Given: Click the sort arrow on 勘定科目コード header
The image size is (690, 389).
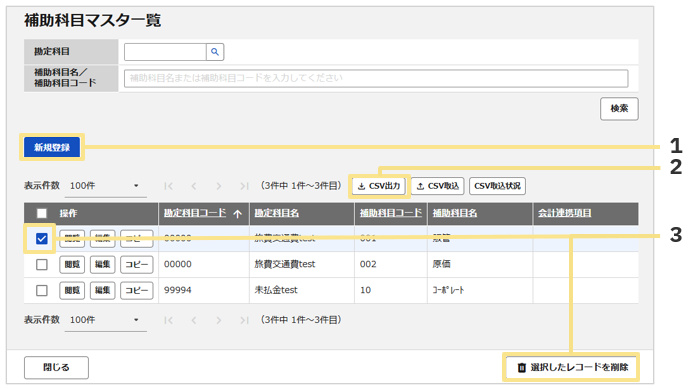Looking at the screenshot, I should tap(238, 214).
